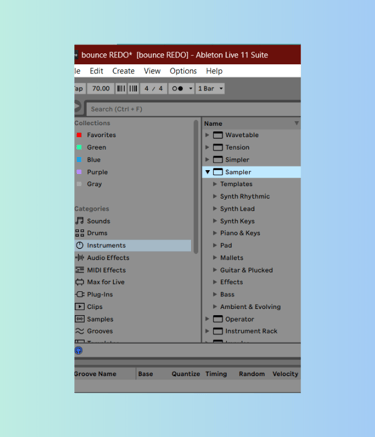The height and width of the screenshot is (437, 375).
Task: Open the Name column sort dropdown
Action: [296, 123]
